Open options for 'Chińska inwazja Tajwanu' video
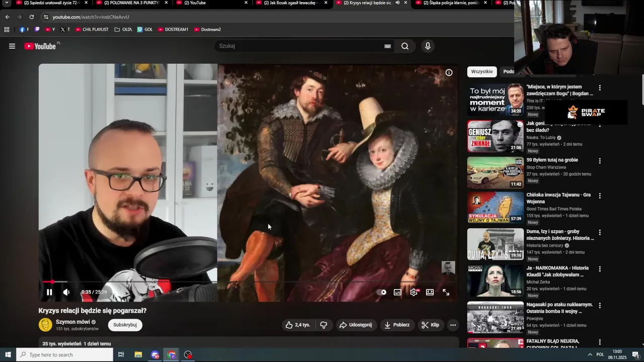Image resolution: width=644 pixels, height=362 pixels. coord(600,196)
